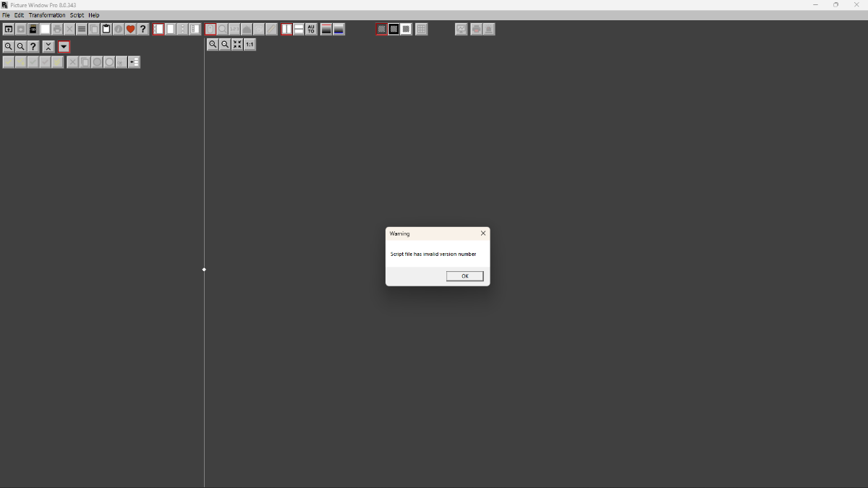The image size is (868, 488).
Task: Close the Warning dialog with X
Action: click(483, 234)
